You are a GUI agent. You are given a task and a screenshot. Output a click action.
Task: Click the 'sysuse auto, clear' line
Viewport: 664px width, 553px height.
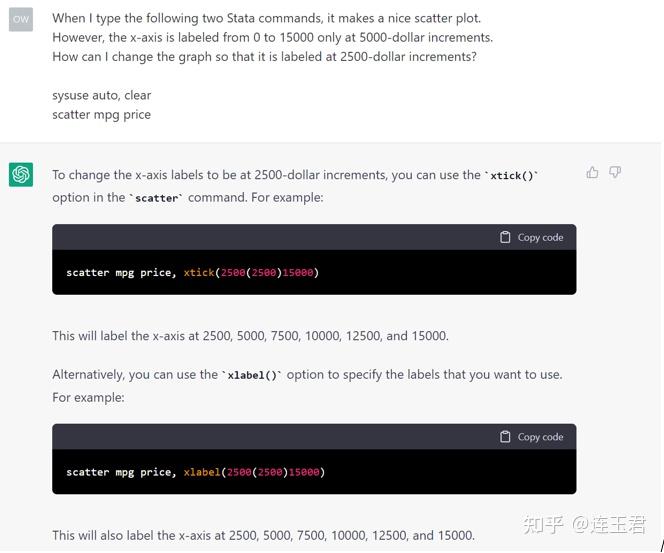pyautogui.click(x=102, y=95)
